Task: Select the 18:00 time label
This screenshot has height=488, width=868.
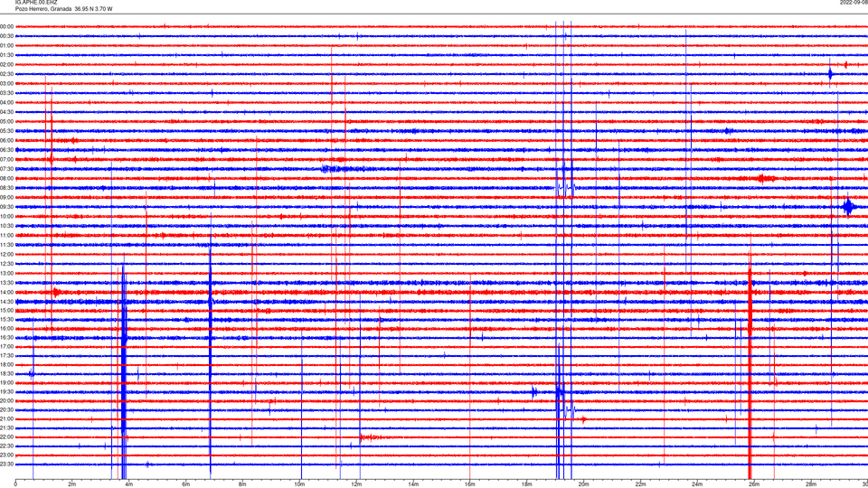Action: click(x=6, y=364)
